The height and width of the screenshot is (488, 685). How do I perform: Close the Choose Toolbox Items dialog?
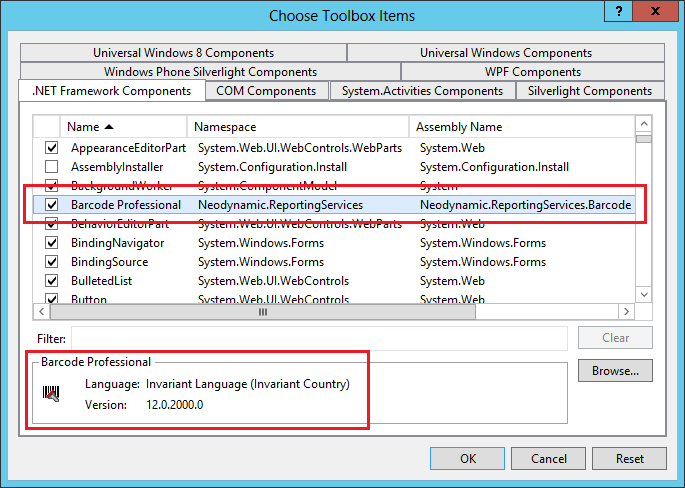[x=655, y=11]
